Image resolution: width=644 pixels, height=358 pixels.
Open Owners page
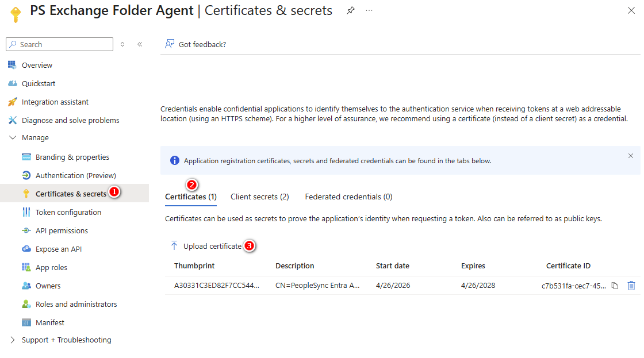[x=48, y=286]
